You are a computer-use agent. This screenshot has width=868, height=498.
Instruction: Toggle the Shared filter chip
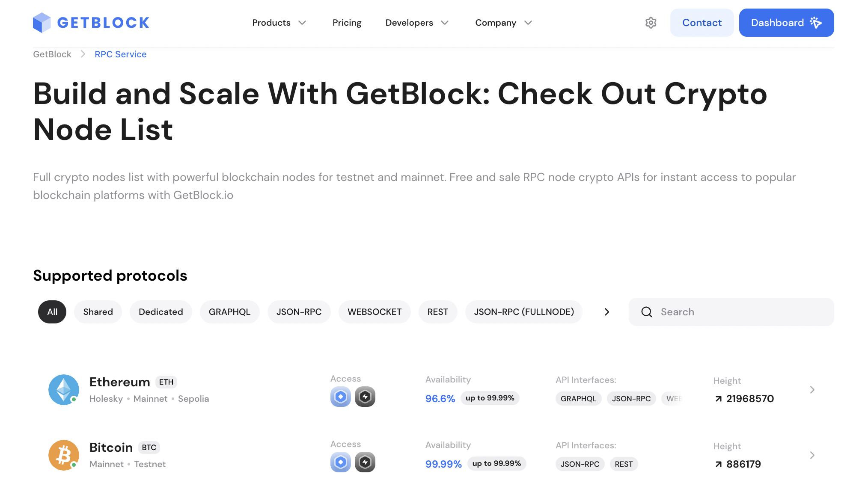(x=98, y=312)
